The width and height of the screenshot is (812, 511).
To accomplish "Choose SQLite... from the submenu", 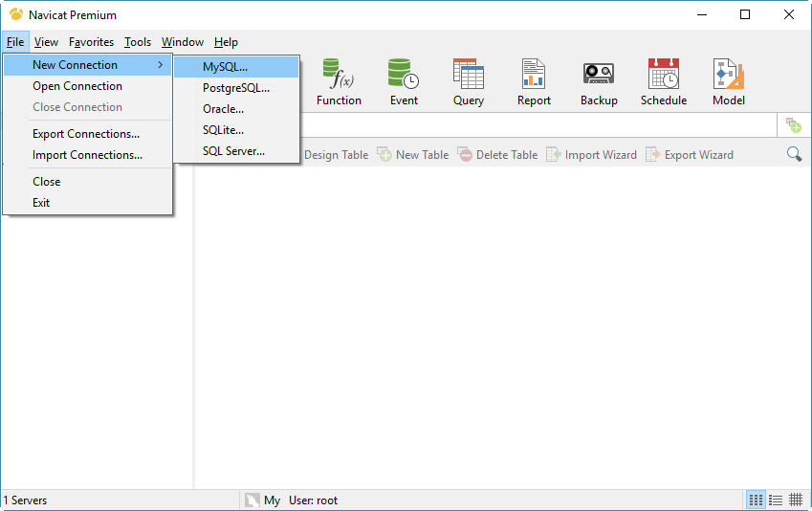I will (236, 130).
